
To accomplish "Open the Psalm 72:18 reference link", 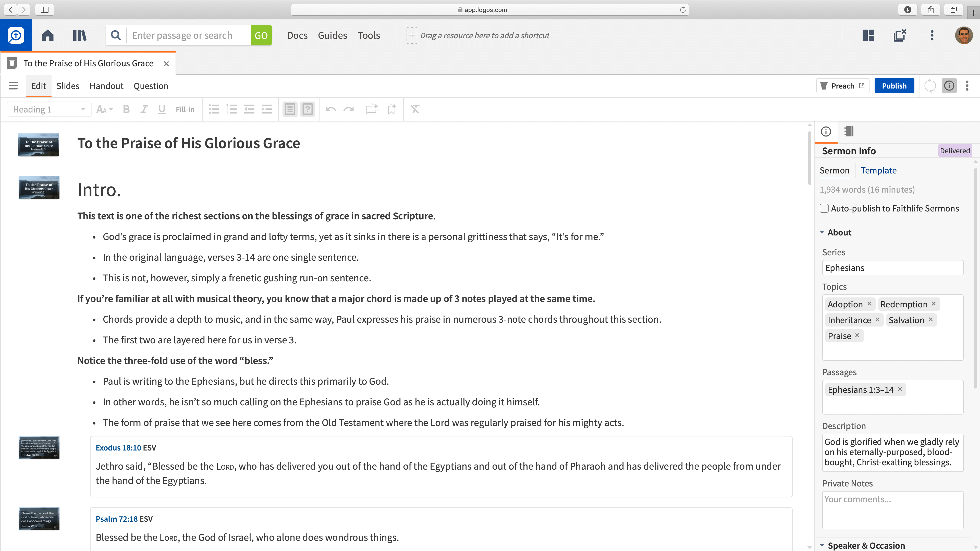I will pos(116,519).
